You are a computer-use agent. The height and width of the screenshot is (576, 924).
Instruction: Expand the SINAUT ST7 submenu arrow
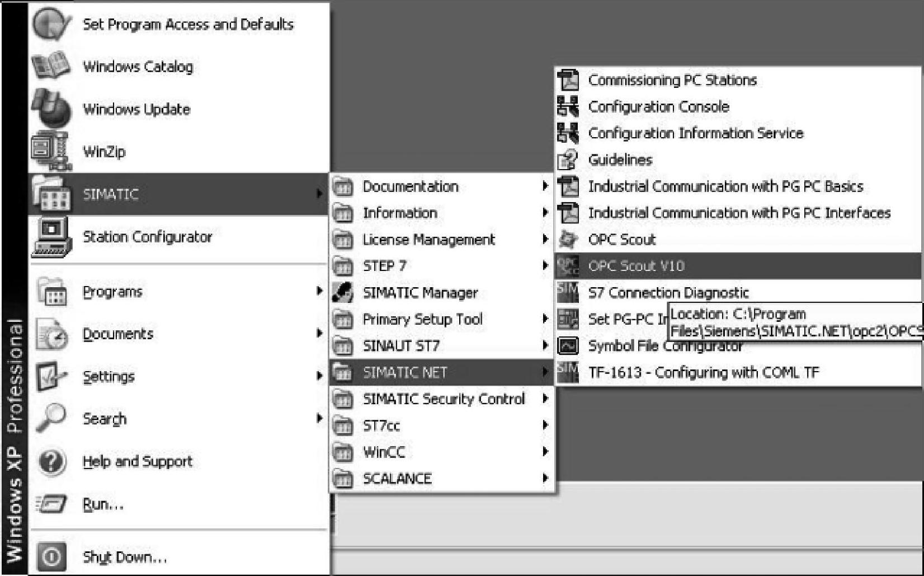click(x=545, y=345)
